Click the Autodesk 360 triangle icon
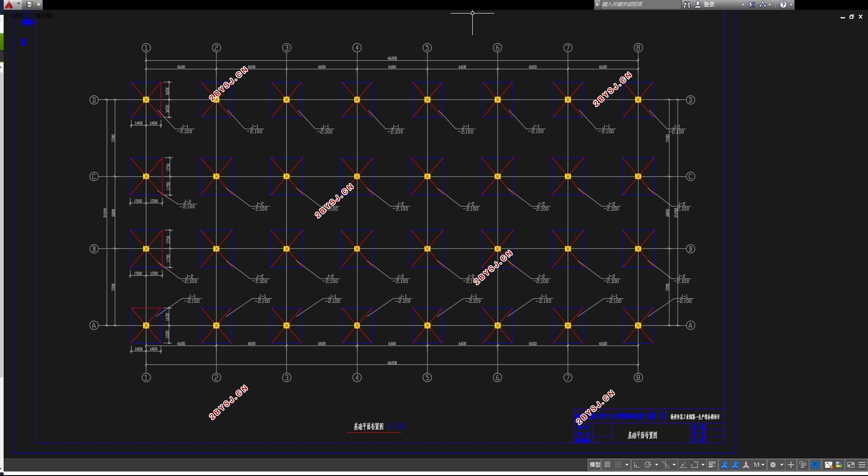 point(763,4)
